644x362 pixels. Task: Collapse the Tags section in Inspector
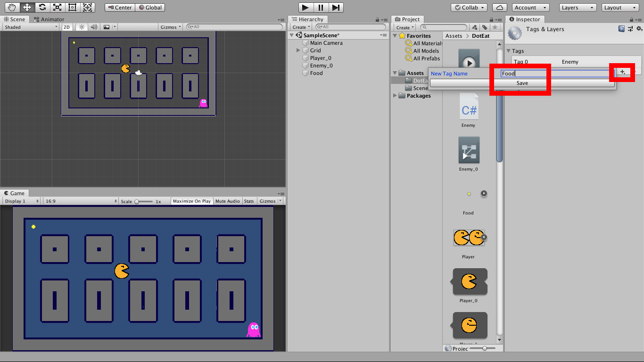(509, 51)
